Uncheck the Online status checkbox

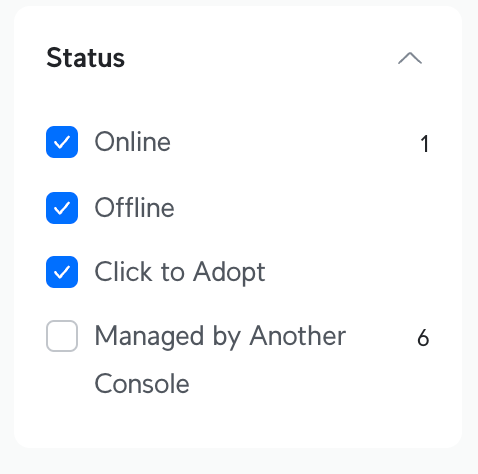tap(62, 142)
